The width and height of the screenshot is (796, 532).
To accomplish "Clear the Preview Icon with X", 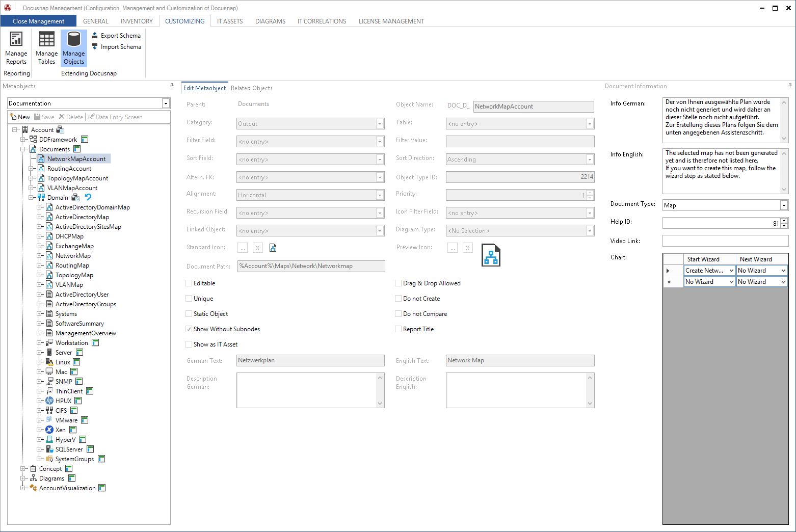I will [x=468, y=248].
